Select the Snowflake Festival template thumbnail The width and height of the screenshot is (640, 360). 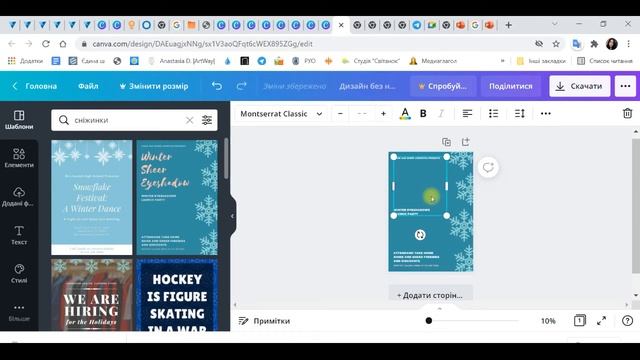(x=92, y=198)
